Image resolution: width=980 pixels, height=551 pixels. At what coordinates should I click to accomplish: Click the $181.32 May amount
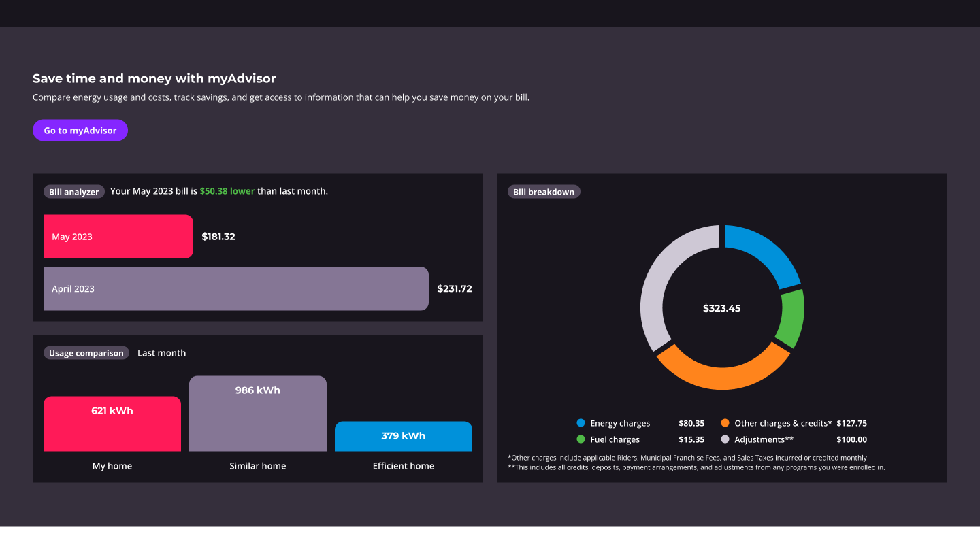coord(218,237)
